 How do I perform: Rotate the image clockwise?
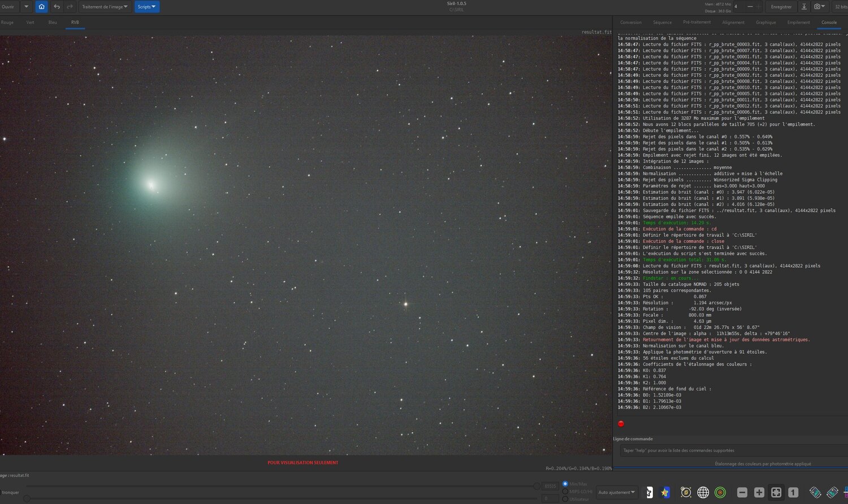tap(832, 493)
